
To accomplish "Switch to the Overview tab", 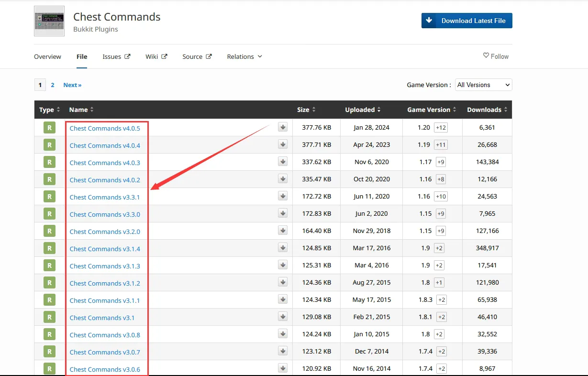I will (47, 56).
